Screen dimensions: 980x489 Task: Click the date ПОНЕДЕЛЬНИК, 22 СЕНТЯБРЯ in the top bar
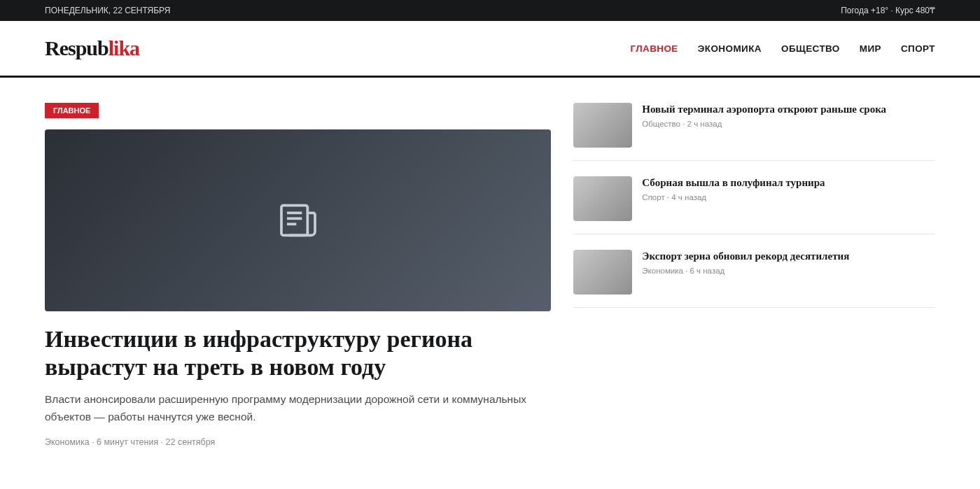[x=108, y=10]
